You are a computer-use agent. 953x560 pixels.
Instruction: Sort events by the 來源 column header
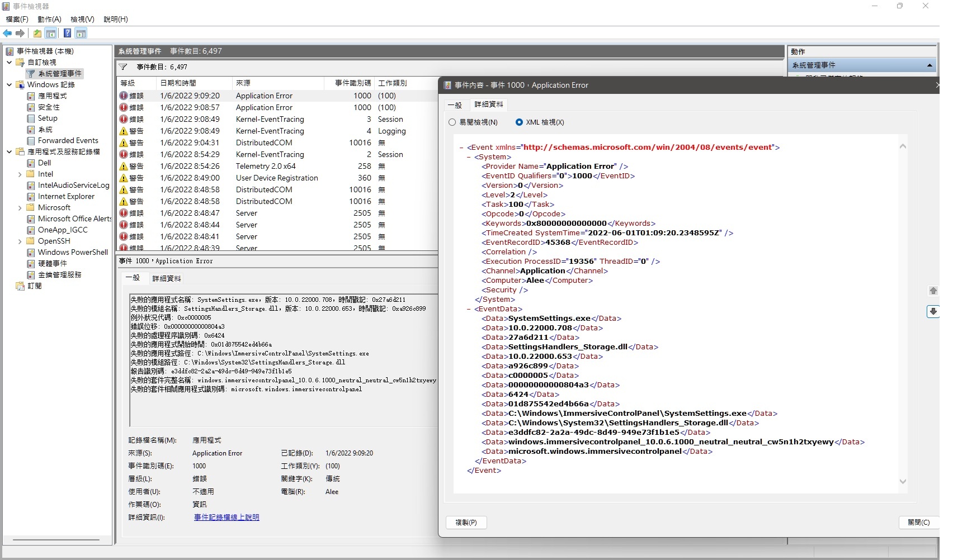[x=278, y=83]
